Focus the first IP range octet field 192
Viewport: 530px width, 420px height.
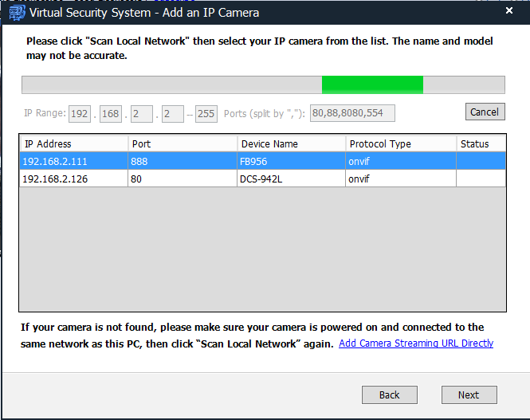(x=80, y=114)
